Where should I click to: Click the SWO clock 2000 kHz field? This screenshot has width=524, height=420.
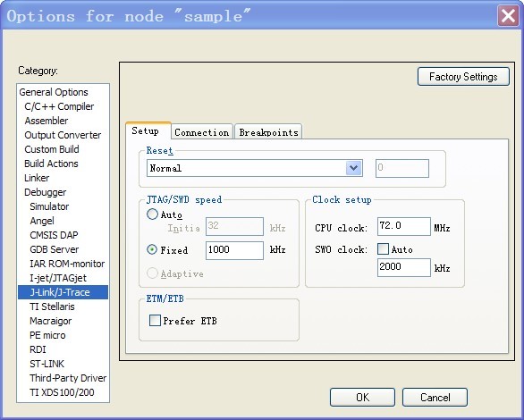[404, 267]
